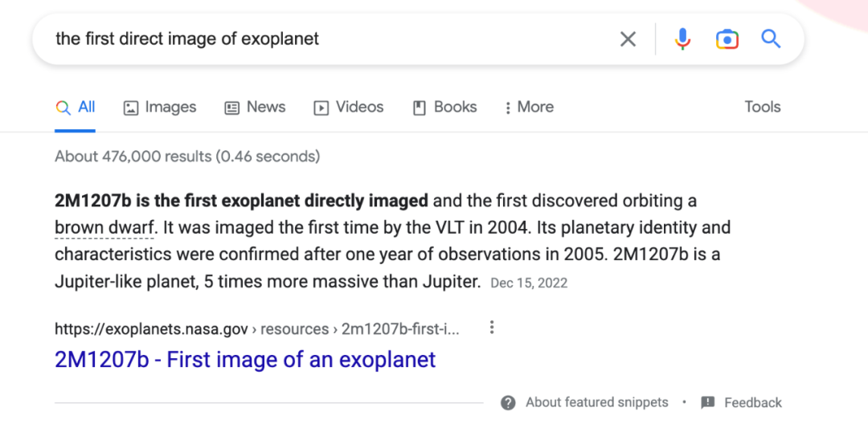This screenshot has height=424, width=868.
Task: Click the question mark help icon
Action: (508, 402)
